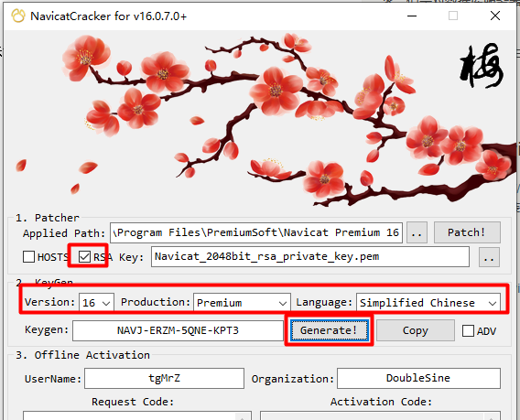Open the Production dropdown showing Premium
This screenshot has width=520, height=420.
[x=242, y=303]
